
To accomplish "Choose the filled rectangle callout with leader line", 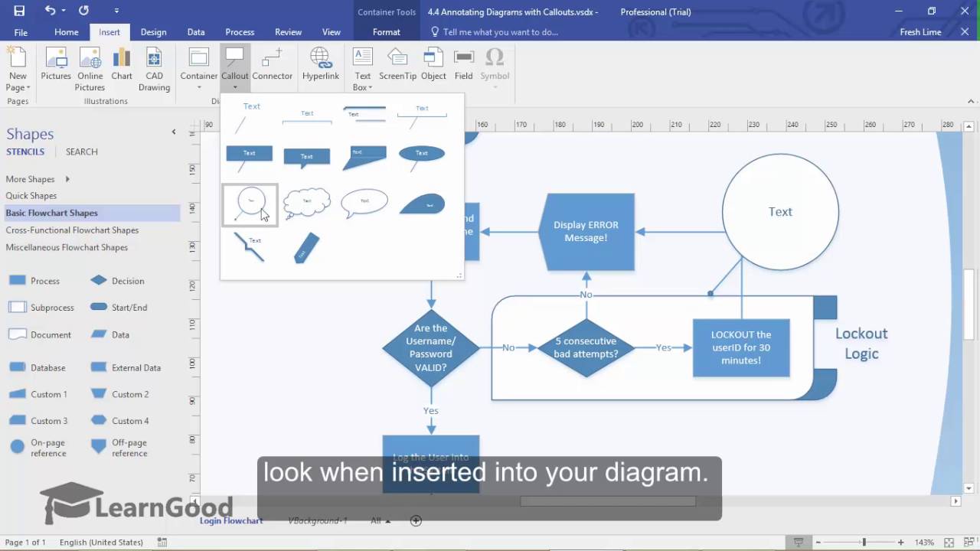I will [x=250, y=158].
